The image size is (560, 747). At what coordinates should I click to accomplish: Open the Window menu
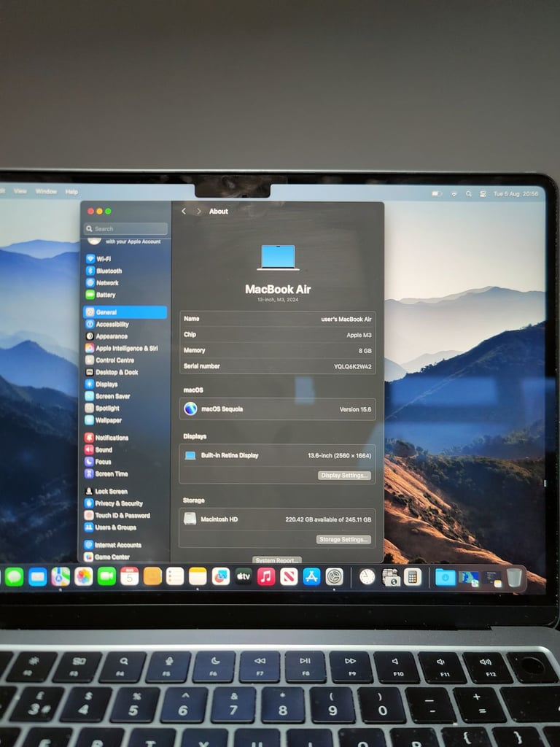click(46, 192)
